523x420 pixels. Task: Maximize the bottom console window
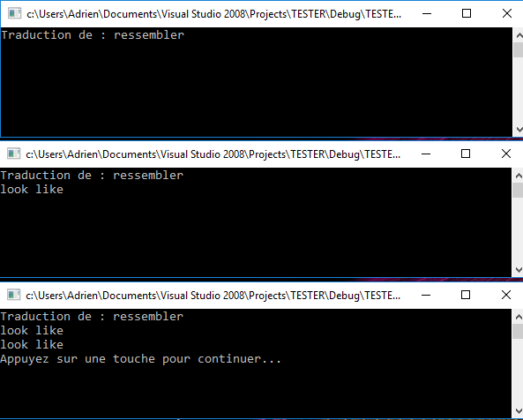465,295
